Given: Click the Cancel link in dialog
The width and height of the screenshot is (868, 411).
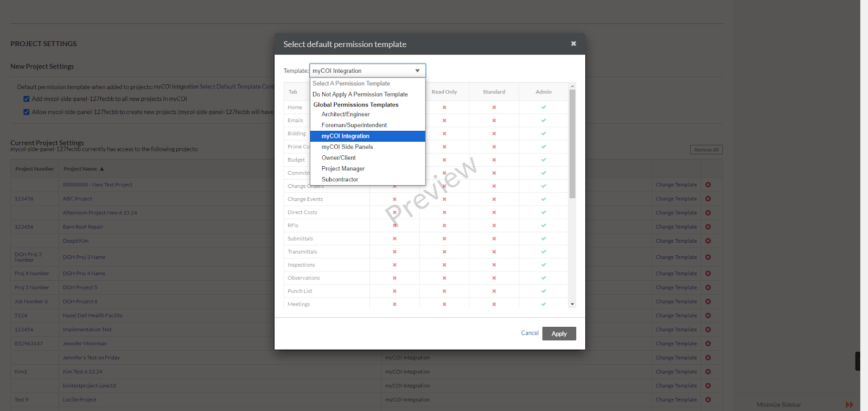Looking at the screenshot, I should [529, 333].
